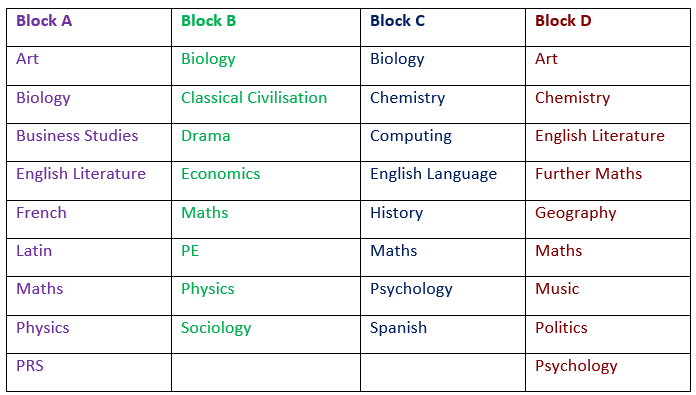
Task: Click the PE cell in Block B
Action: click(266, 257)
